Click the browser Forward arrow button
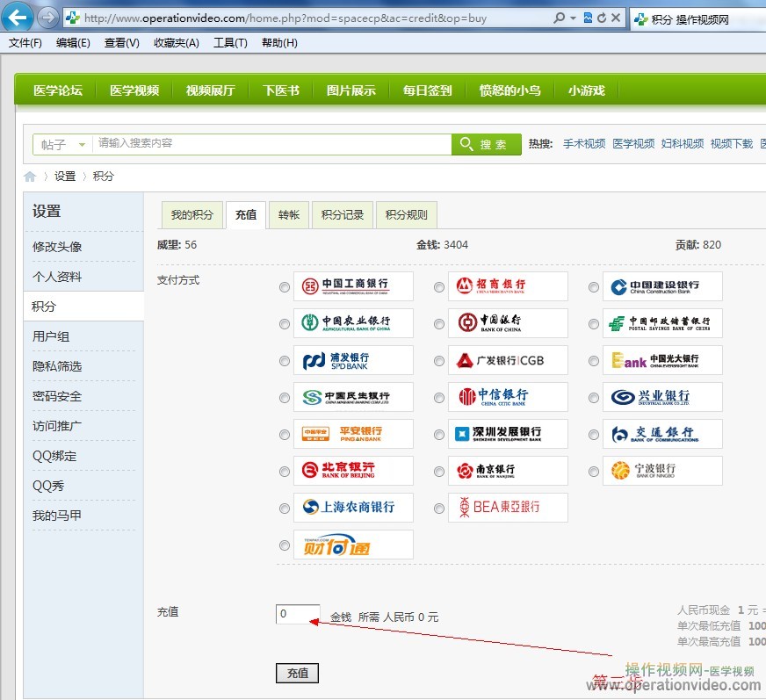Screen dimensions: 766x700 coord(47,18)
